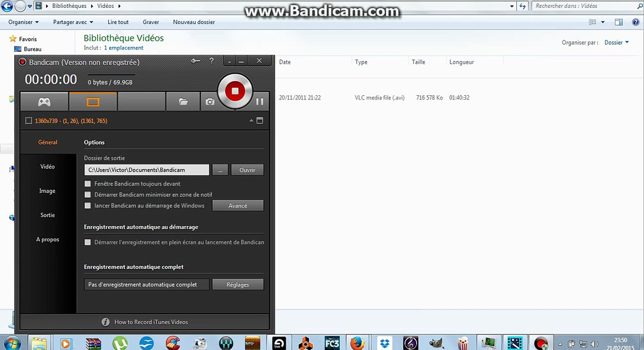Open uTorrent from the taskbar
This screenshot has height=350, width=644.
tap(119, 343)
